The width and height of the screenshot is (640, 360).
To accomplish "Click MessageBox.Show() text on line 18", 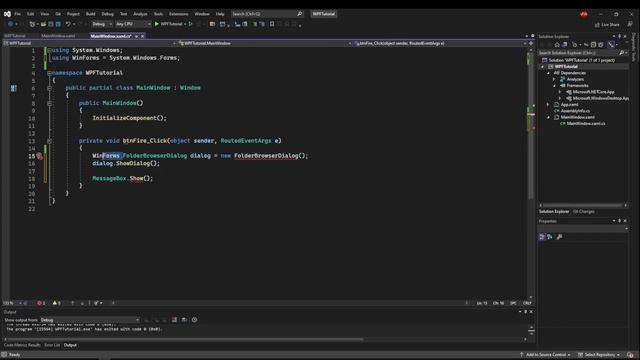I will point(122,178).
